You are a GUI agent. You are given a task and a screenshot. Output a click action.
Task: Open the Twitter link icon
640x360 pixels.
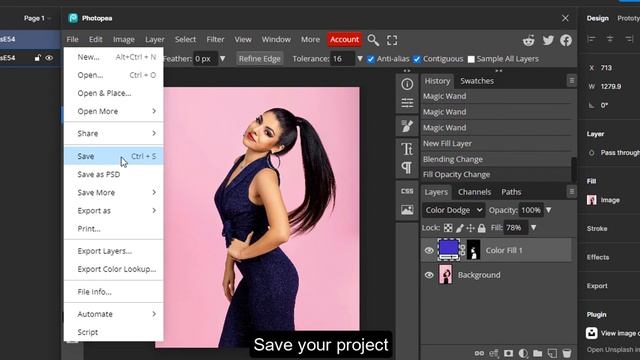[x=548, y=40]
